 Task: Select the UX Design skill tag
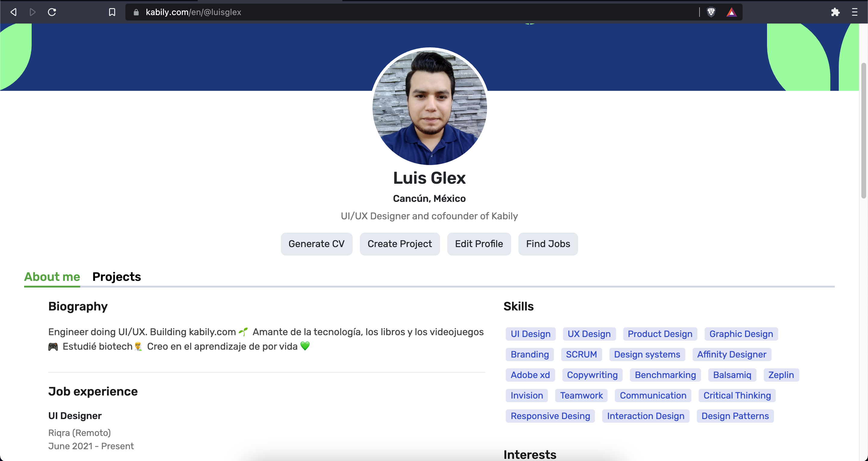coord(589,334)
